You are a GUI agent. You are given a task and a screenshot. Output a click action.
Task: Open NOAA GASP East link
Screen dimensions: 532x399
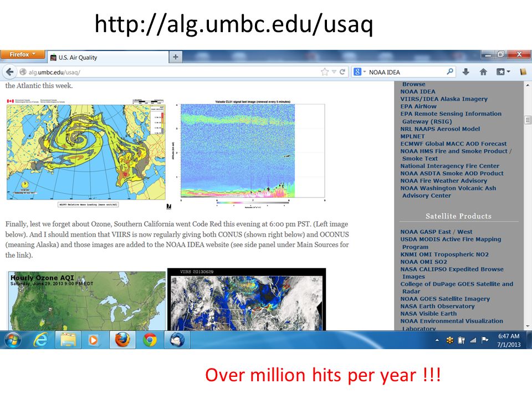(426, 232)
